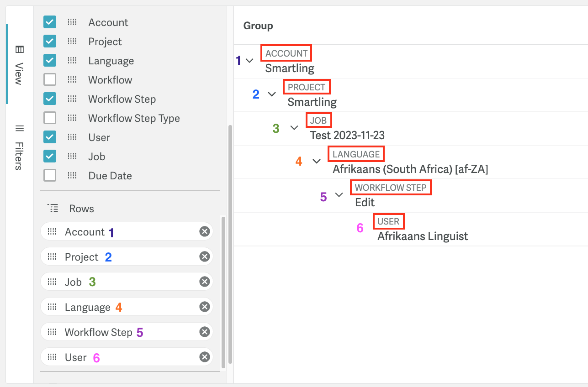The width and height of the screenshot is (588, 387).
Task: Click the Rows section list icon
Action: click(53, 209)
